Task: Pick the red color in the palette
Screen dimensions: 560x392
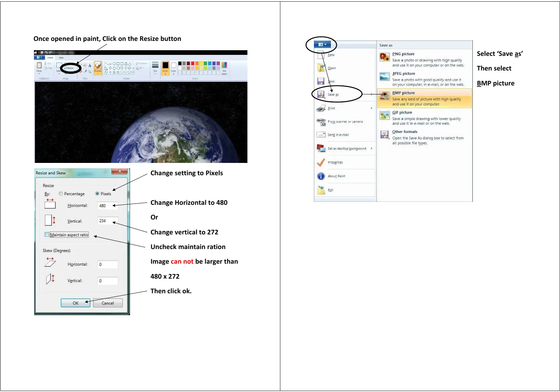Action: coord(193,63)
